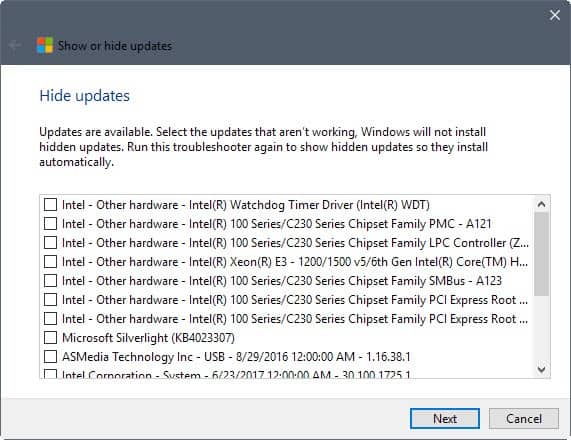Click the Cancel button
This screenshot has width=571, height=440.
coord(524,419)
